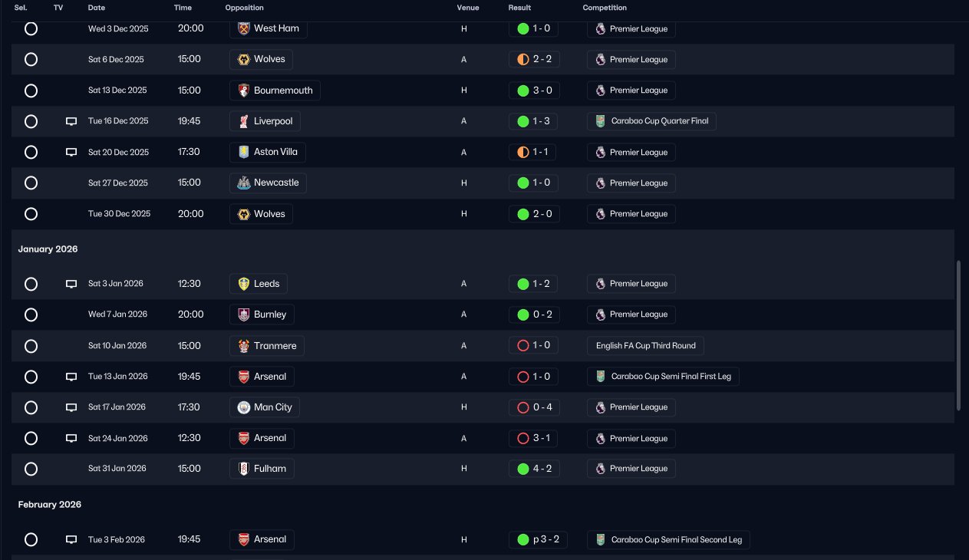Click the Carabao Cup Quarter Final trophy icon

tap(601, 121)
